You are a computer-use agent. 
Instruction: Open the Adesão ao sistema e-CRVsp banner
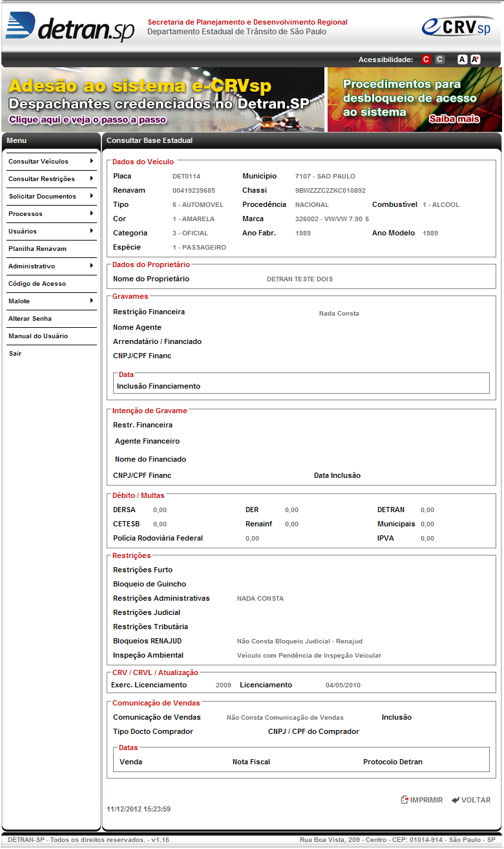point(163,100)
